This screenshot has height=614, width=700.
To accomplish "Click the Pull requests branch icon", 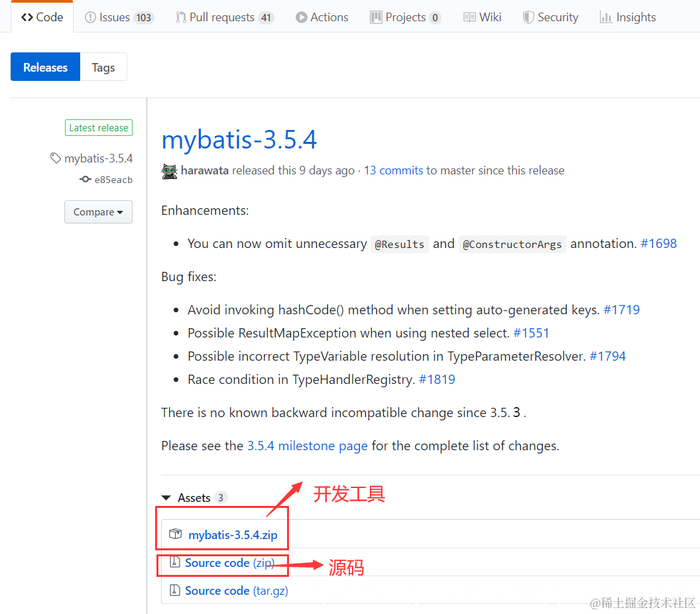I will 181,17.
